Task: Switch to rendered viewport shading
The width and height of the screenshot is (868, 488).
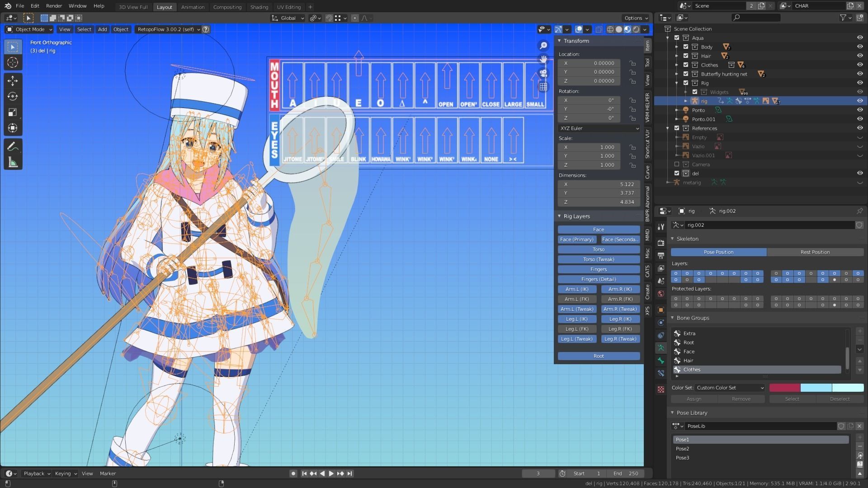Action: coord(636,29)
